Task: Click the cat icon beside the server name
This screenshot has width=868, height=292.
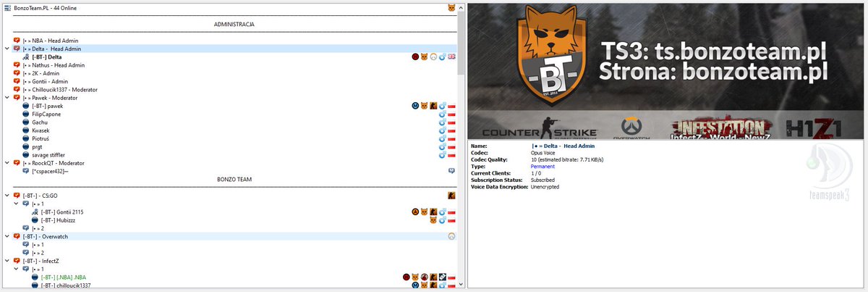Action: coord(451,7)
